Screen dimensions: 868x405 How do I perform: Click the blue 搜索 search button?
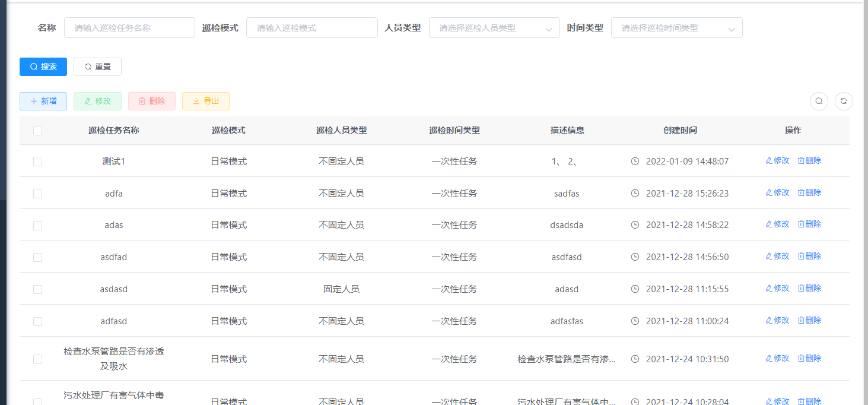[43, 67]
